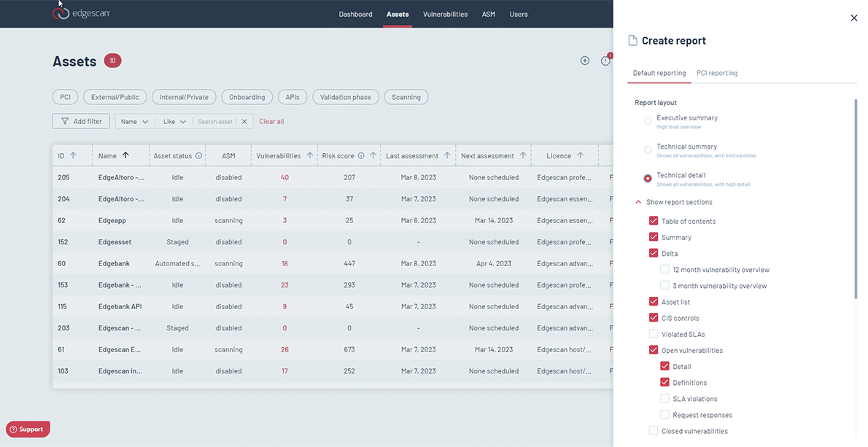Click the Create report panel scrollbar
Image resolution: width=868 pixels, height=447 pixels.
856,199
